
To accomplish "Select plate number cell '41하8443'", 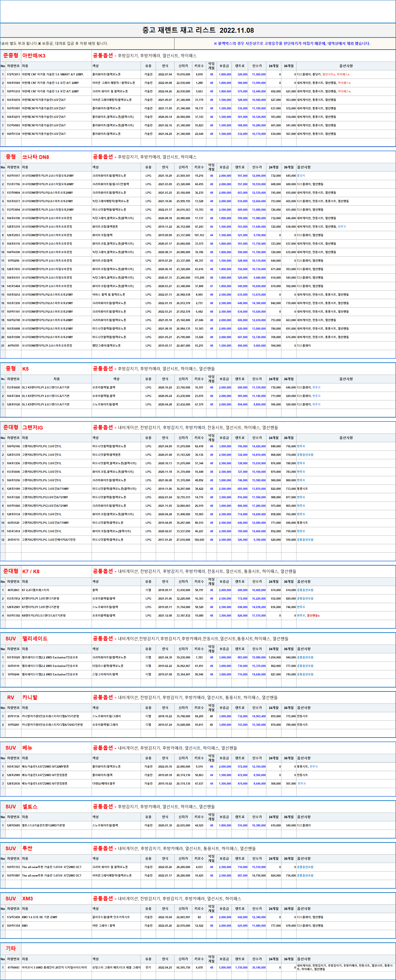I will (13, 967).
